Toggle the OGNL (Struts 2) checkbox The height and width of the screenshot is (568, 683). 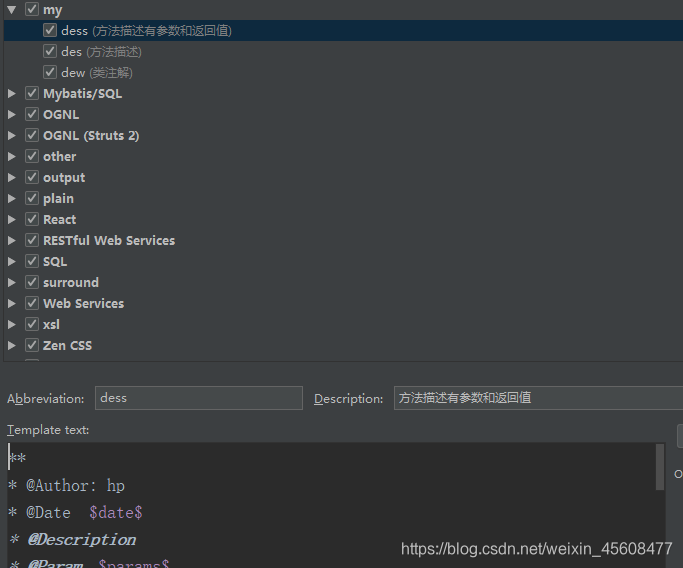pos(32,135)
